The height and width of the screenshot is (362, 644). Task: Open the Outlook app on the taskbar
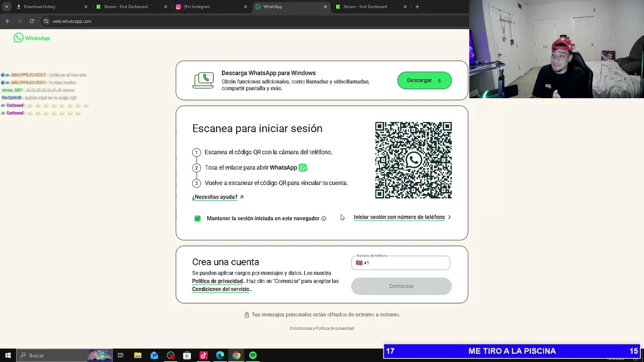pos(154,355)
